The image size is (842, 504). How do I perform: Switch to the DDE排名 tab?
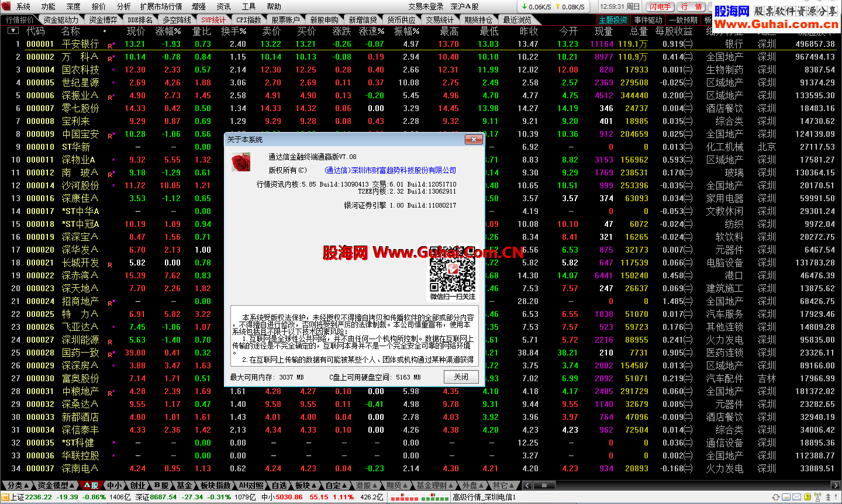tap(140, 20)
